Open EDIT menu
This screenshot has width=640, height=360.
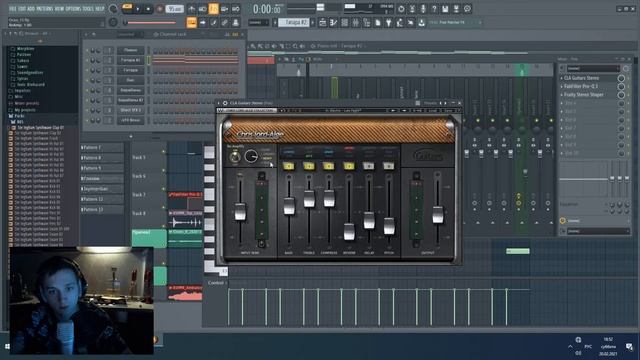(x=22, y=9)
